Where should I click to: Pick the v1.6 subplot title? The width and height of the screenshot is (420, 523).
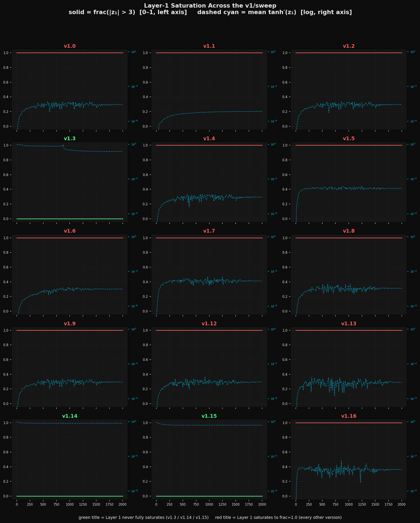click(x=70, y=231)
